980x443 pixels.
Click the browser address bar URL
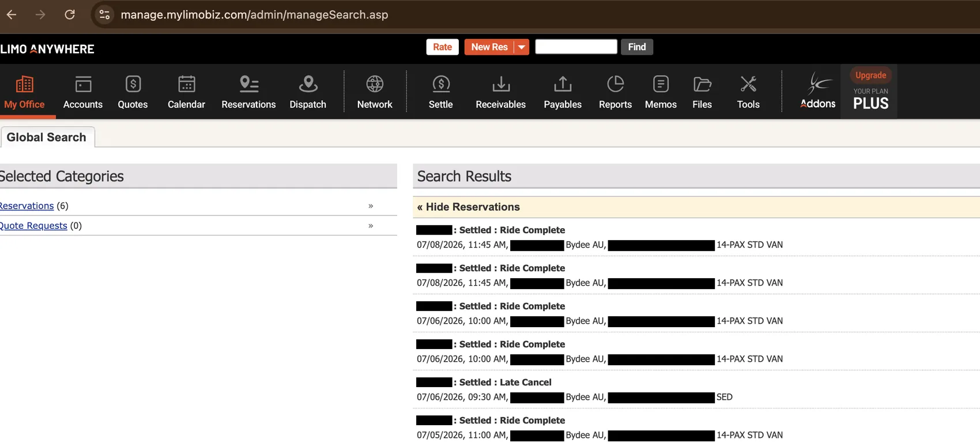click(254, 14)
